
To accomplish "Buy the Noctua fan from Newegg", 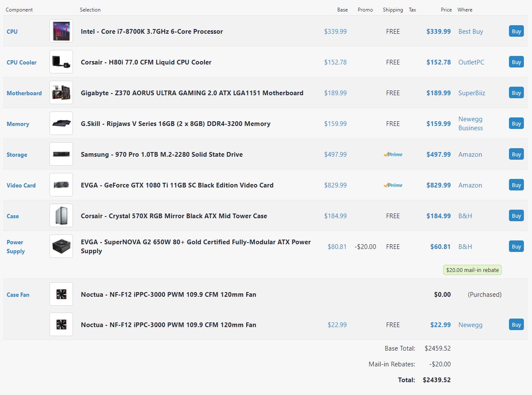I will (x=516, y=325).
